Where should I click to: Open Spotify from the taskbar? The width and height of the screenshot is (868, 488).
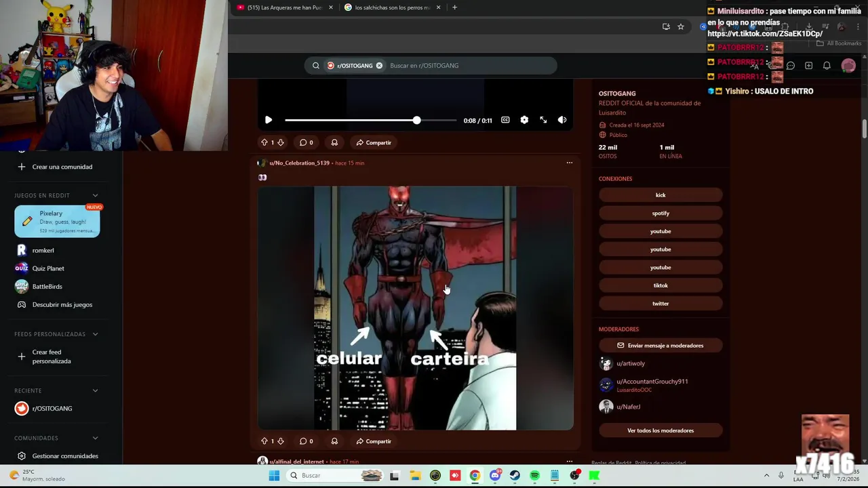pos(534,476)
